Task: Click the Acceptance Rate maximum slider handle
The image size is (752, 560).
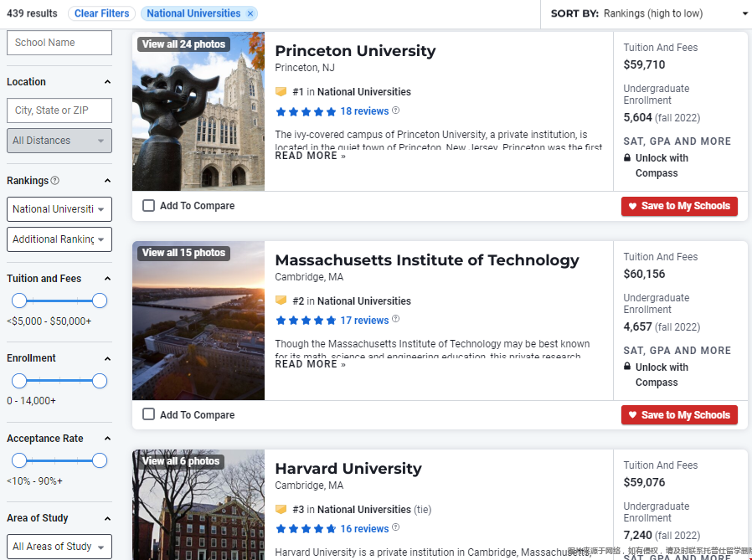Action: [x=100, y=460]
